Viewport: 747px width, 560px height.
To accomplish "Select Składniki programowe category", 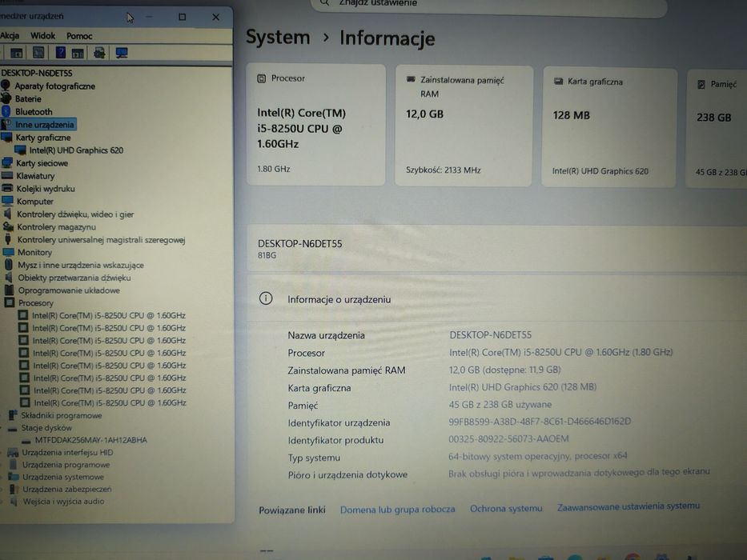I will pos(62,416).
